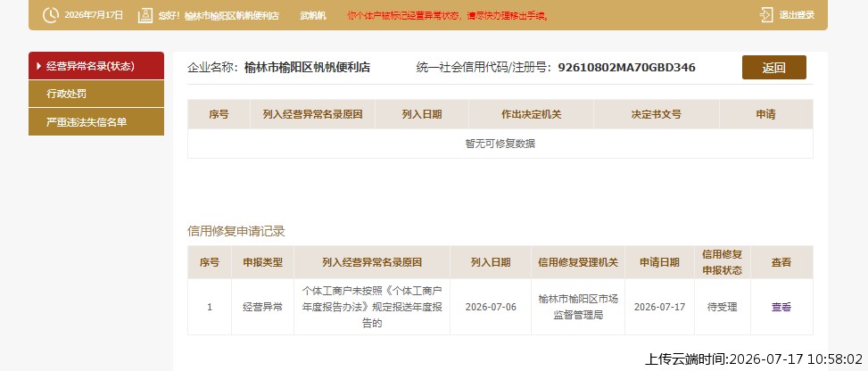868x371 pixels.
Task: Click 经营异常 cell in record row
Action: tap(262, 307)
